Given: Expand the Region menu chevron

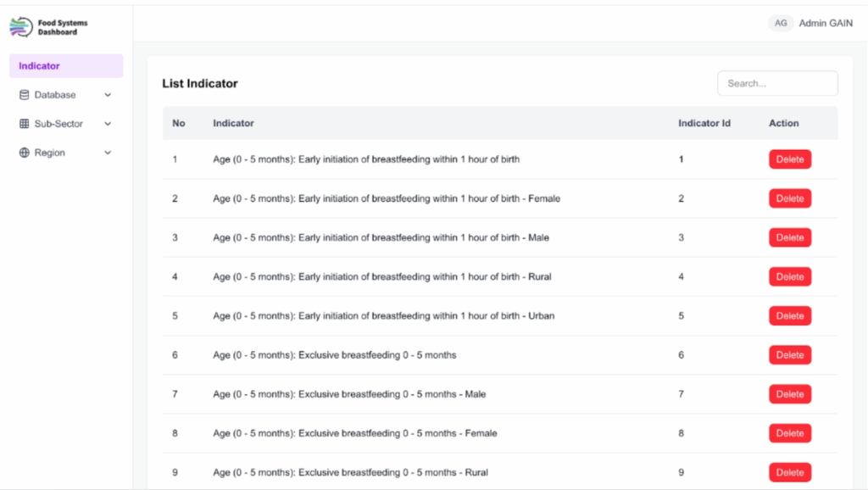Looking at the screenshot, I should click(x=108, y=153).
